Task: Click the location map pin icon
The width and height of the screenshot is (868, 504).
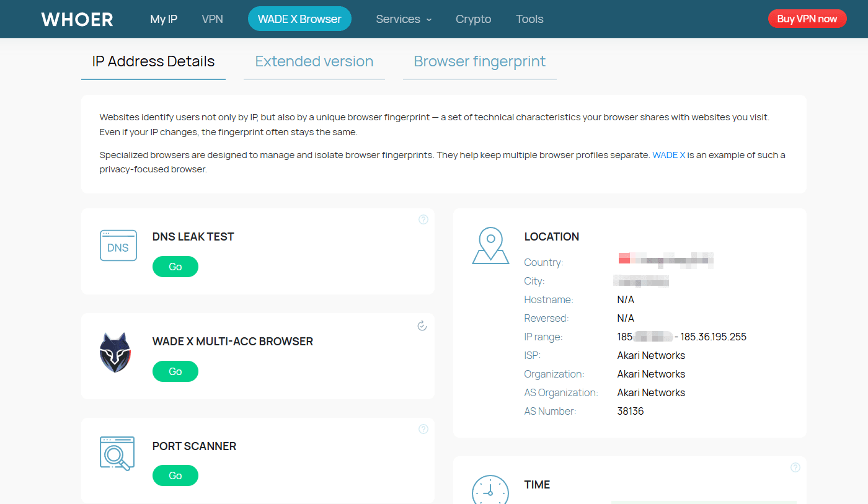Action: [490, 245]
